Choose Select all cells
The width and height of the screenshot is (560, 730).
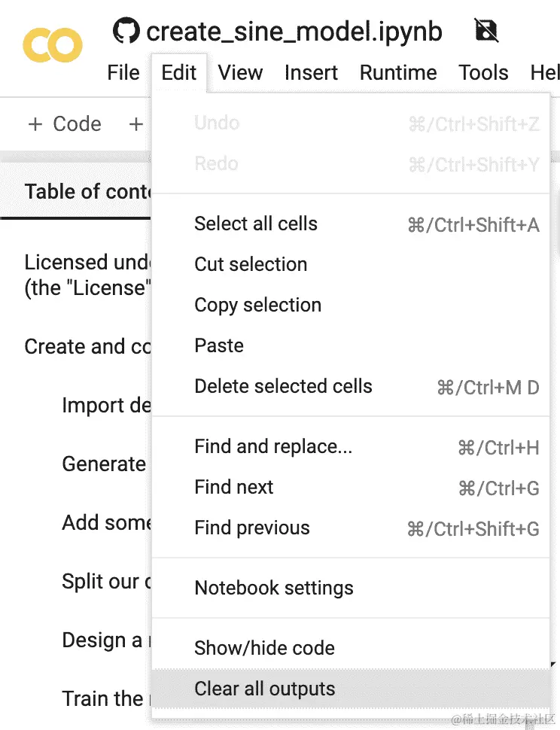(x=256, y=224)
